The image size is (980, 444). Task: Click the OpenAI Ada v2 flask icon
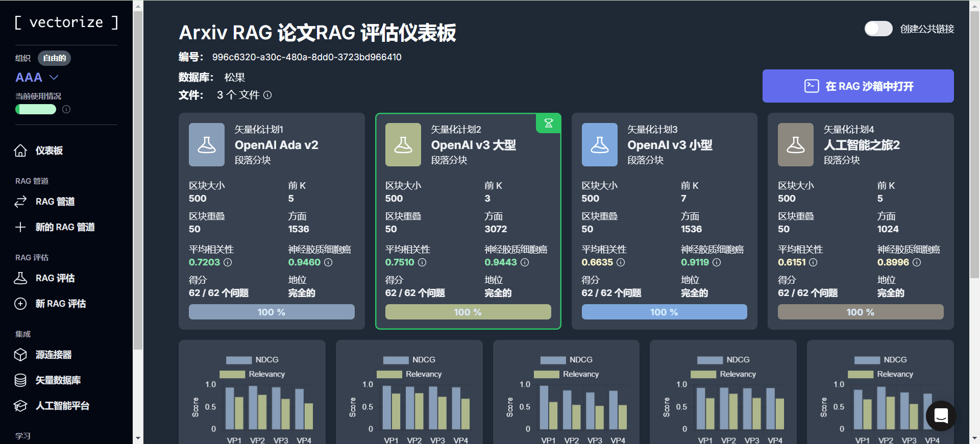tap(207, 144)
